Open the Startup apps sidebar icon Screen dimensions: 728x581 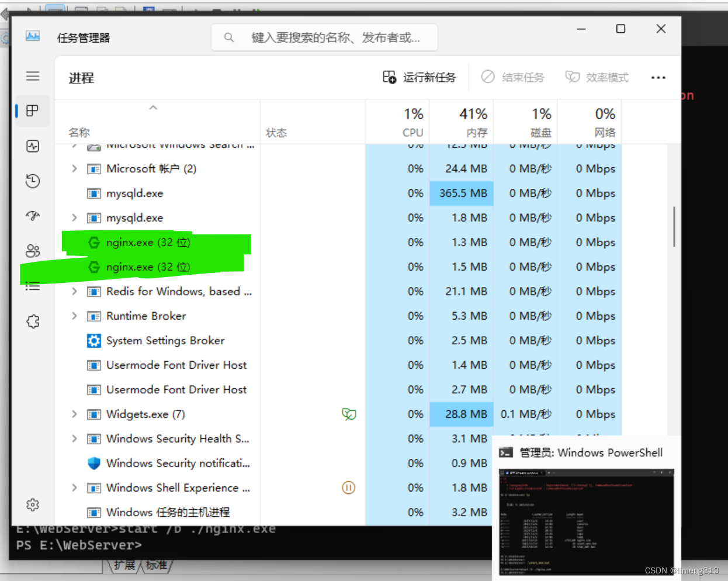coord(33,216)
